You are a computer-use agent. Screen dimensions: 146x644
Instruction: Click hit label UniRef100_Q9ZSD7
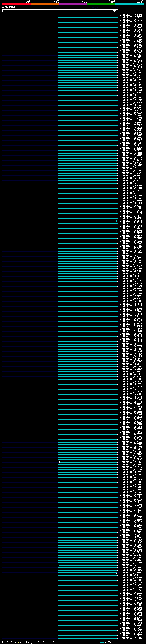131,42
